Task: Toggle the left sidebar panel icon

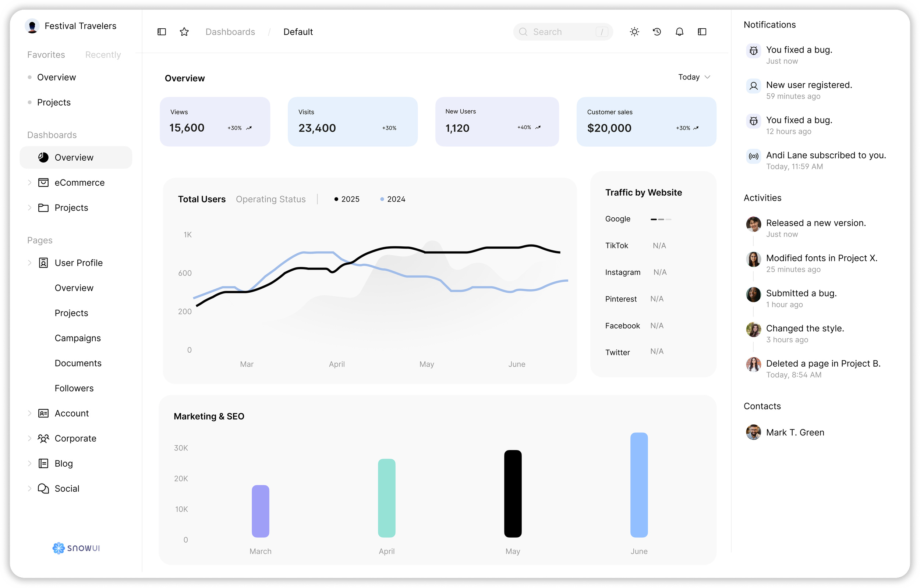Action: (x=162, y=32)
